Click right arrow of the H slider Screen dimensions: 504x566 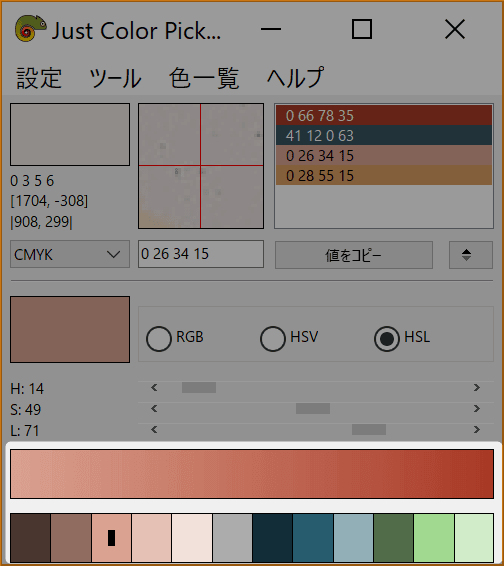(477, 388)
